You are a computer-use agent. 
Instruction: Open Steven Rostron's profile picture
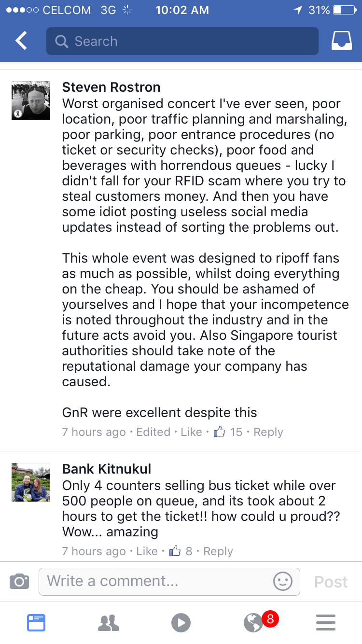[x=31, y=100]
